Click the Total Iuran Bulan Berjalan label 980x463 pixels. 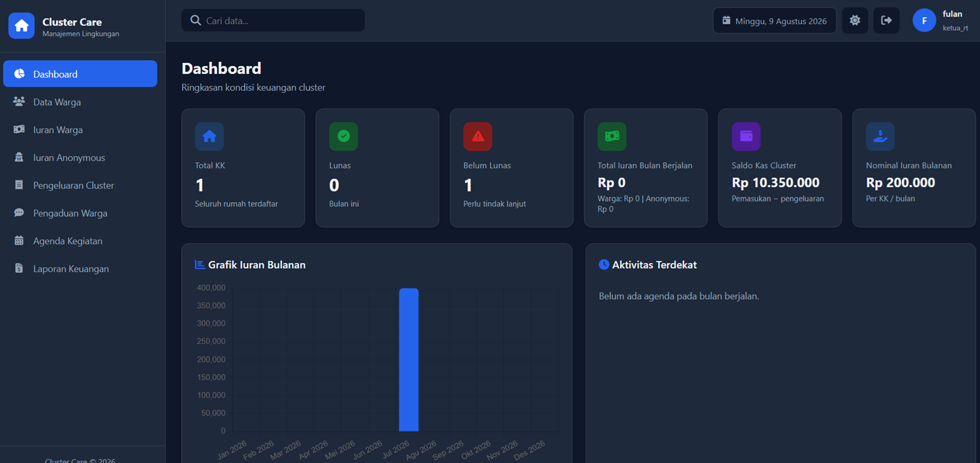pos(645,165)
